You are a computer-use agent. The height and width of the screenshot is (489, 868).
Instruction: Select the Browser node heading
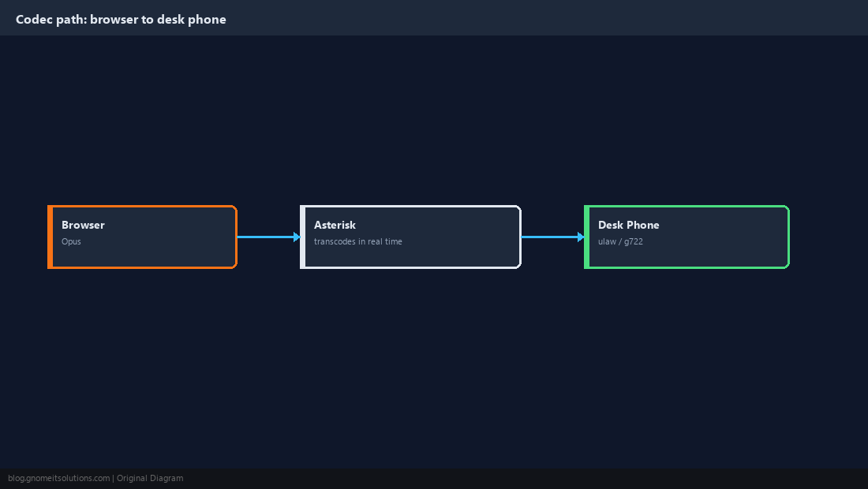[83, 225]
